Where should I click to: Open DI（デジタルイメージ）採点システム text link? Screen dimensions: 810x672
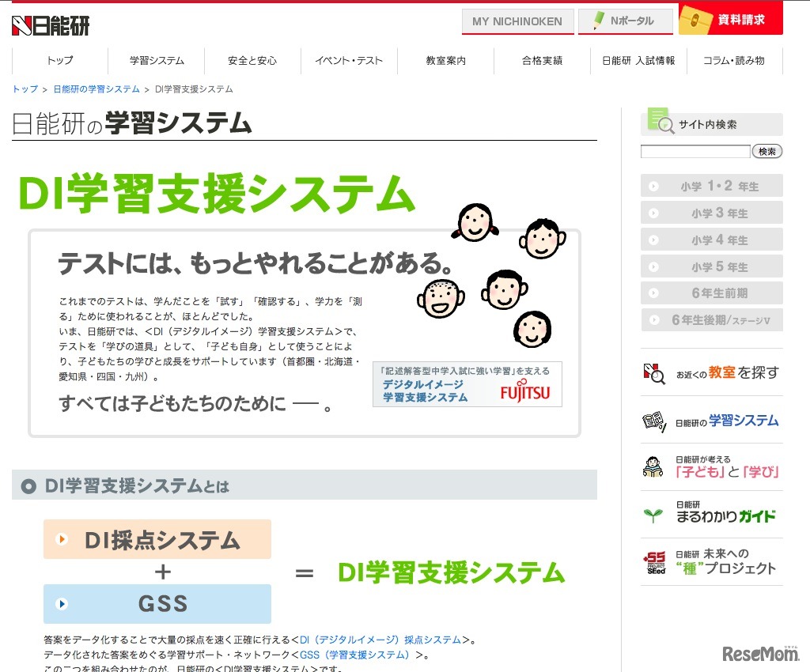pos(380,640)
